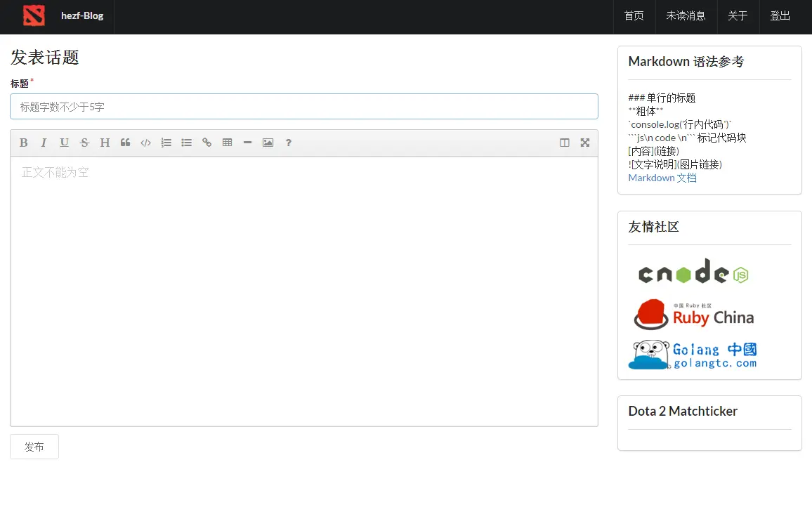Open the Markdown 文档 link
812x526 pixels.
point(662,178)
